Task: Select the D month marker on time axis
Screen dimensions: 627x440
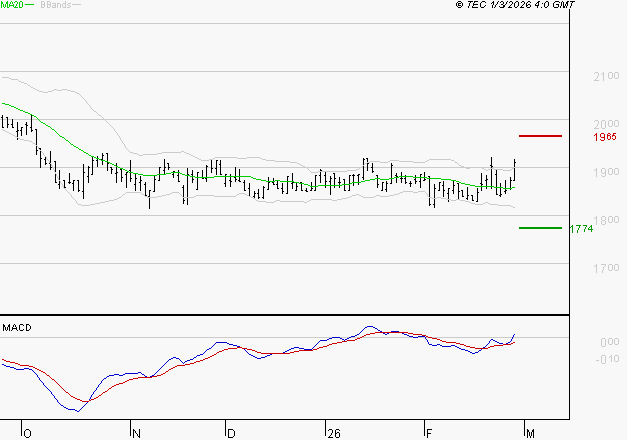Action: (x=231, y=433)
